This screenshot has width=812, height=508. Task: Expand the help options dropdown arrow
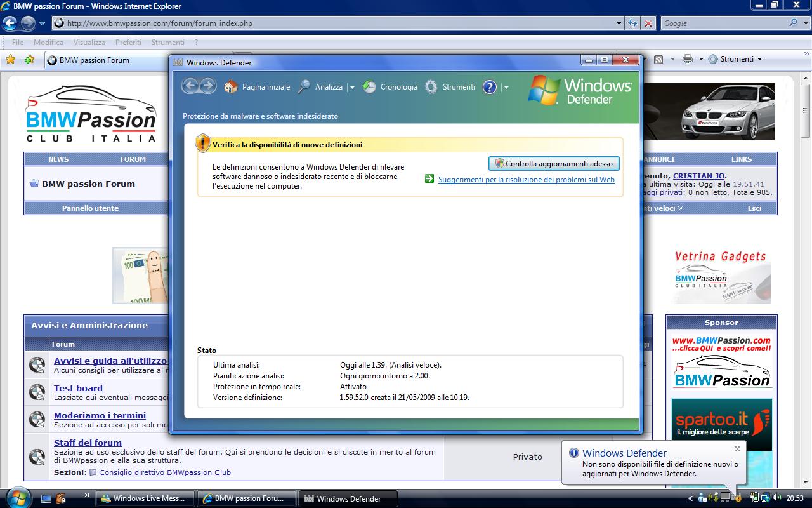pyautogui.click(x=506, y=88)
